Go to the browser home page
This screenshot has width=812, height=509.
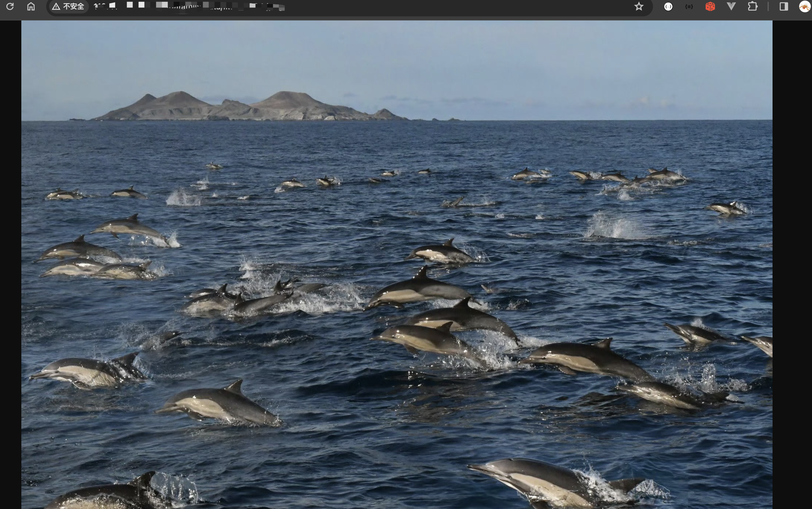point(31,6)
